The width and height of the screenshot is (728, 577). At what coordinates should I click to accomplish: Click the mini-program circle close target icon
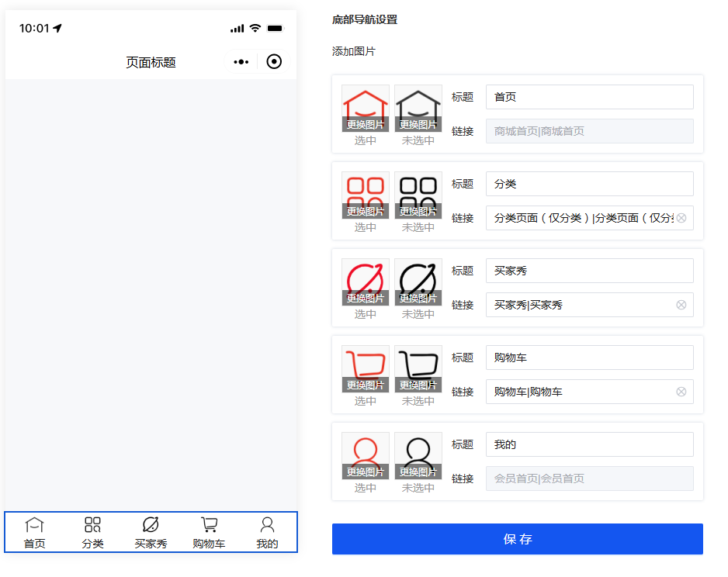click(x=274, y=62)
